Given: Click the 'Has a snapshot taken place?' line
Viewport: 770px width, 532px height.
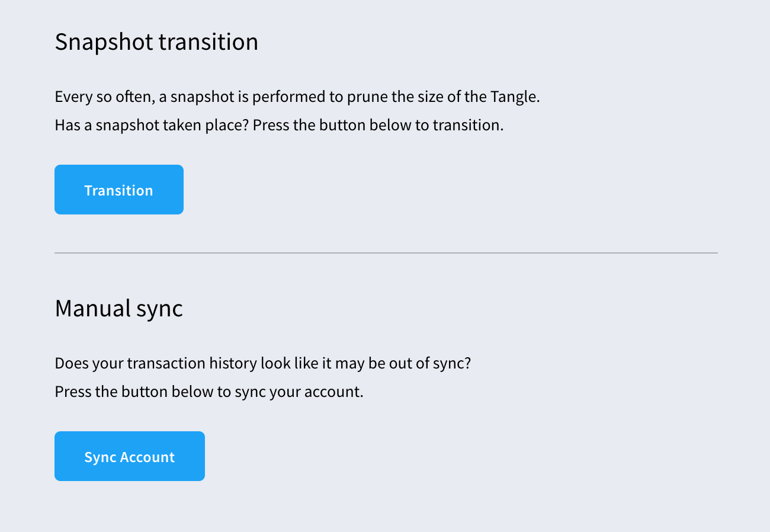Looking at the screenshot, I should tap(278, 126).
